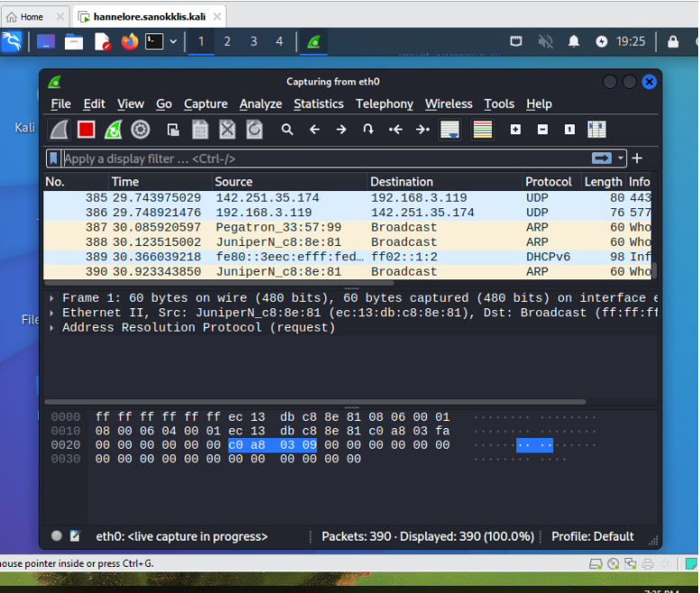Click the packet list horizontal scrollbar

(219, 283)
